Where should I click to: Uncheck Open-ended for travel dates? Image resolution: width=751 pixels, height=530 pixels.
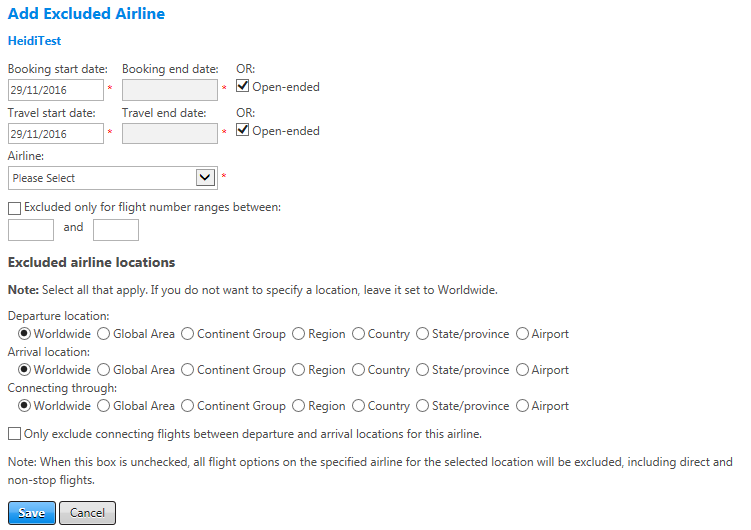click(x=243, y=130)
